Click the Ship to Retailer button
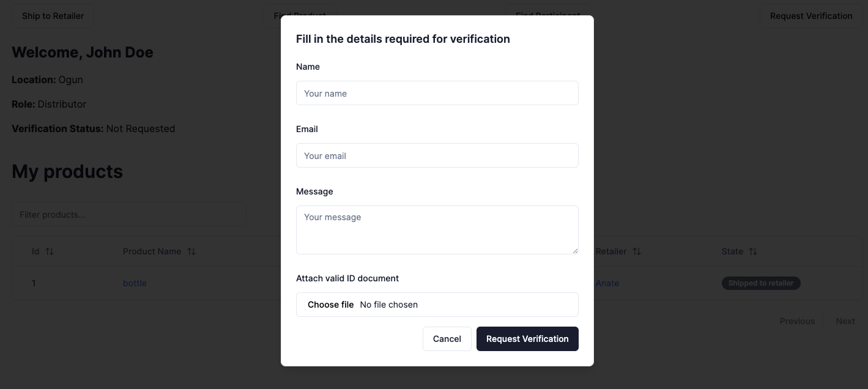The image size is (868, 389). click(x=53, y=16)
